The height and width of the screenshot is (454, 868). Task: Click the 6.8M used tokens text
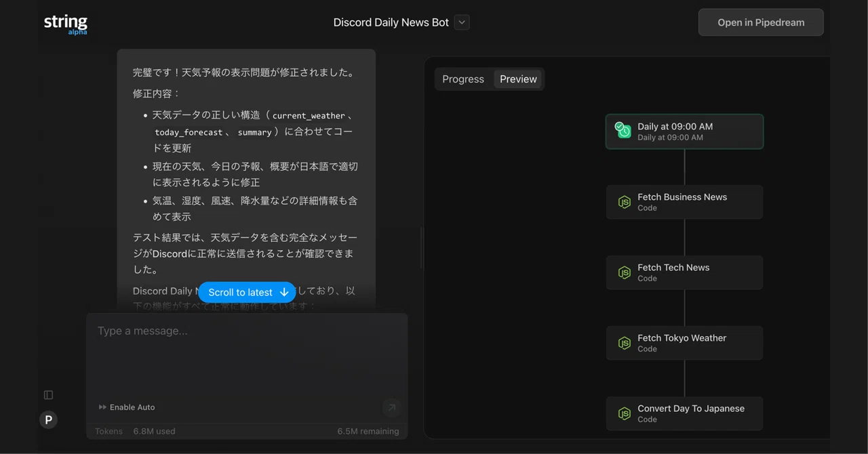pyautogui.click(x=154, y=432)
